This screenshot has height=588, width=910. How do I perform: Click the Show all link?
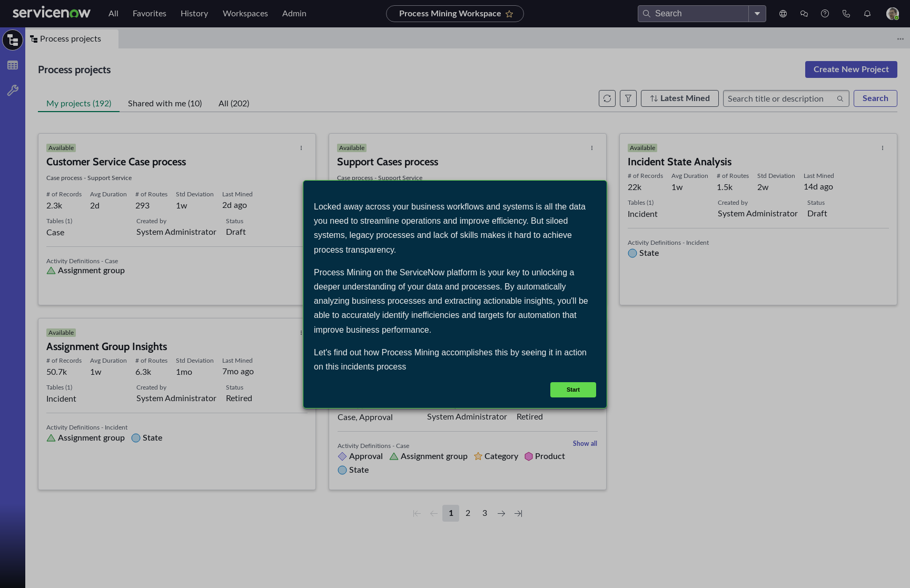click(x=585, y=444)
